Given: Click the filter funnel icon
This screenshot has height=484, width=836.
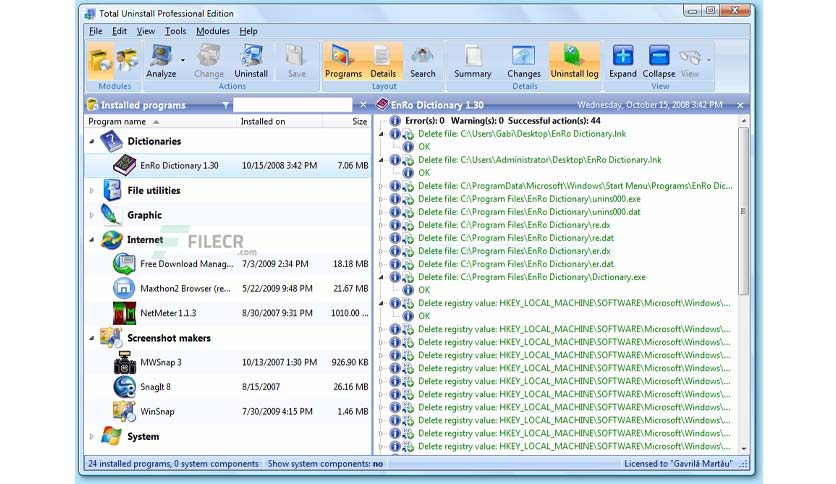Looking at the screenshot, I should pyautogui.click(x=226, y=106).
